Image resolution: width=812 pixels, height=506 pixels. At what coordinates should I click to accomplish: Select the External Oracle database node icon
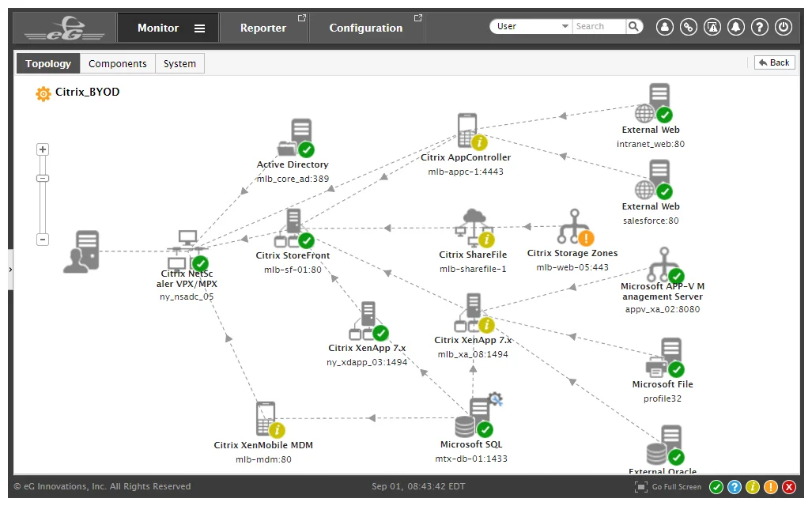coord(666,445)
